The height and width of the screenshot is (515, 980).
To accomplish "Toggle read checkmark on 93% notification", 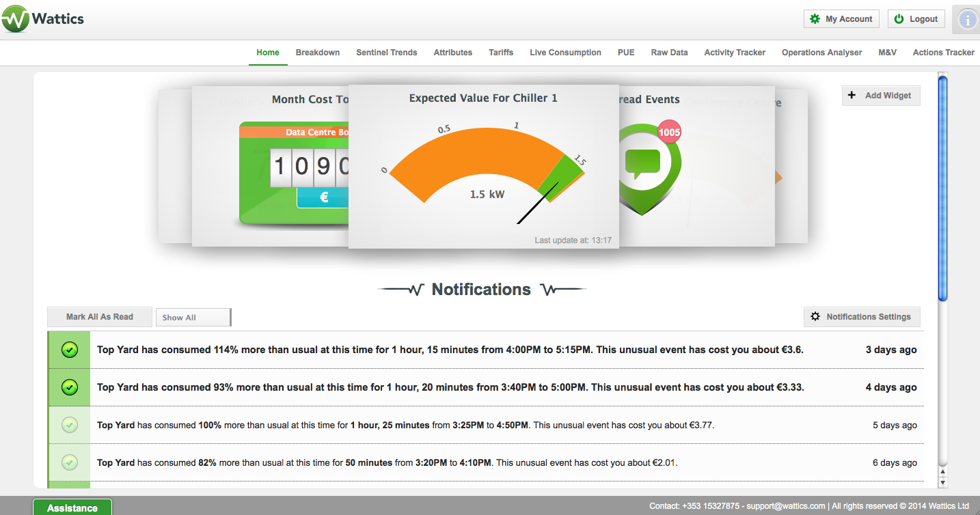I will 69,388.
